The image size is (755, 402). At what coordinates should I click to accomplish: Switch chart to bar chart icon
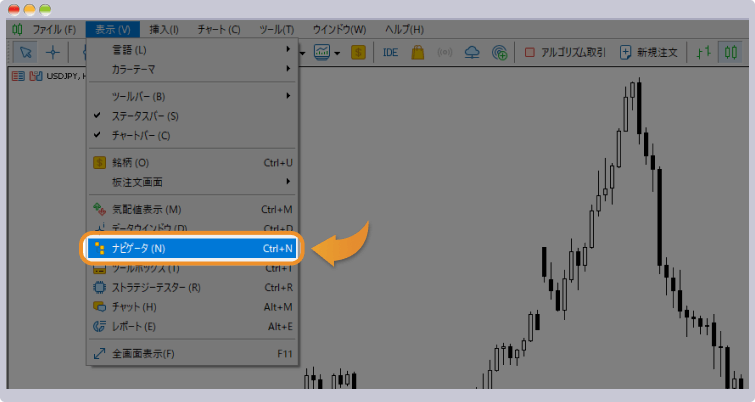(x=704, y=53)
